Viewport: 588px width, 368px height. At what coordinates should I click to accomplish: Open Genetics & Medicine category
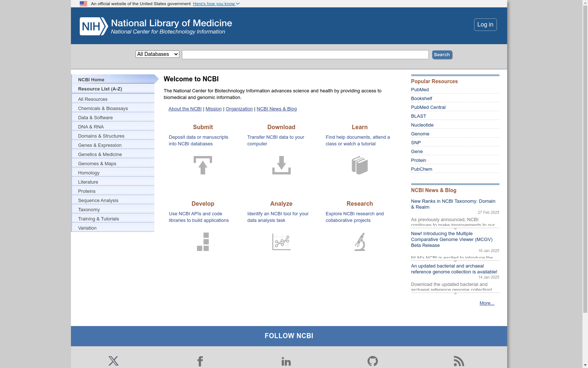[x=113, y=154]
